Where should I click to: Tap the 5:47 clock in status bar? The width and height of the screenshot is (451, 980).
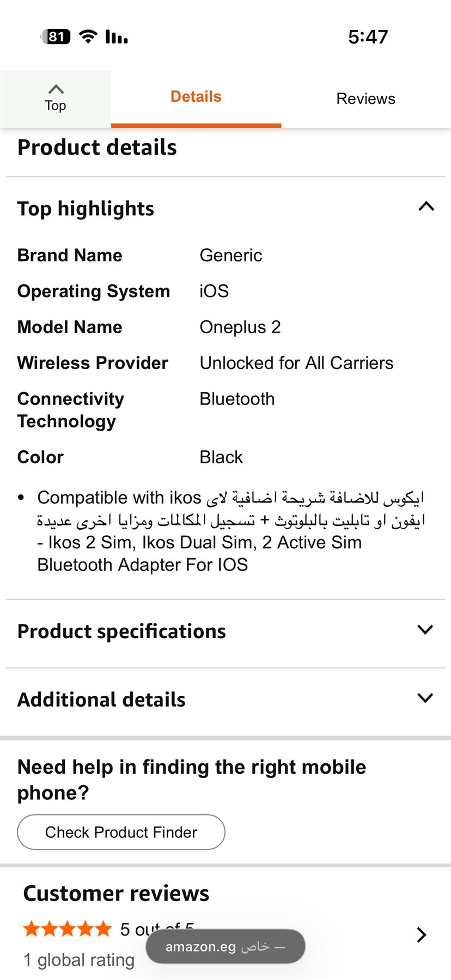click(368, 37)
